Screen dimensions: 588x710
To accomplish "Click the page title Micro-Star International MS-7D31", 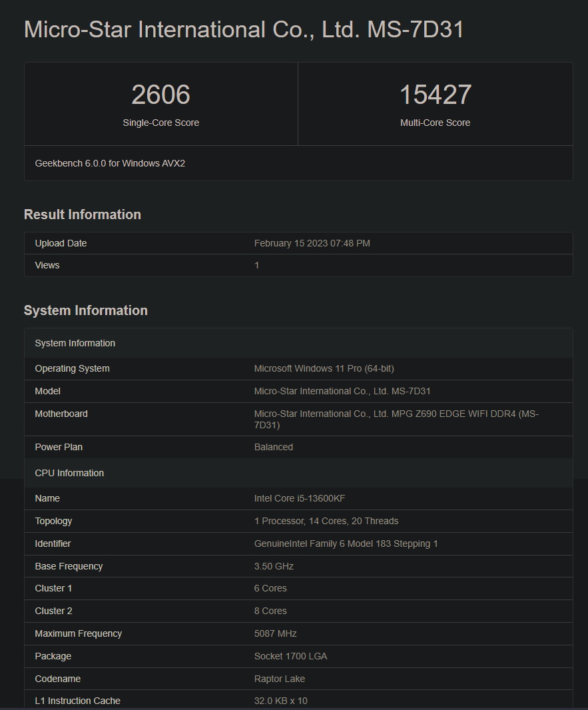I will pyautogui.click(x=244, y=30).
